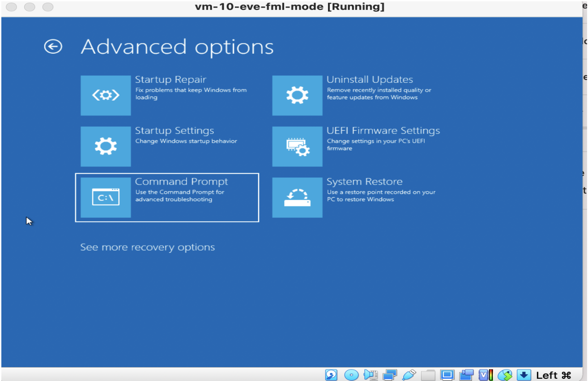The image size is (588, 381).
Task: Open the Command Prompt C:\ icon
Action: [x=106, y=197]
